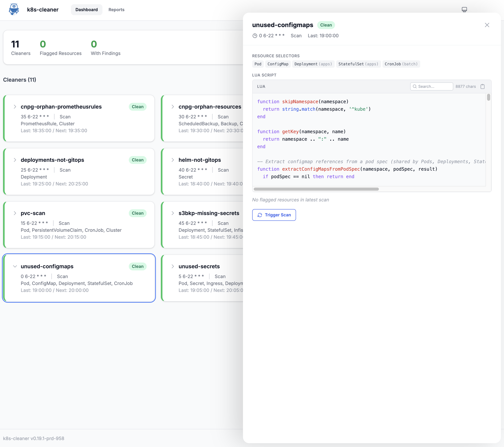The height and width of the screenshot is (447, 504).
Task: Expand the helm-not-gitops cleaner card
Action: [x=173, y=160]
